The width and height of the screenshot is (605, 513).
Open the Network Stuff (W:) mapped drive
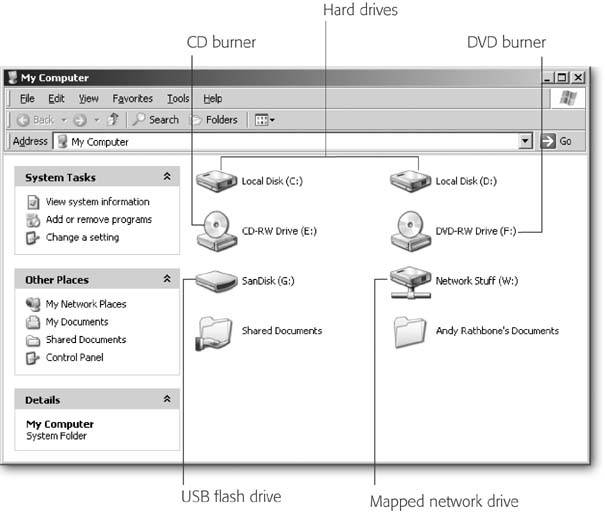pos(411,281)
